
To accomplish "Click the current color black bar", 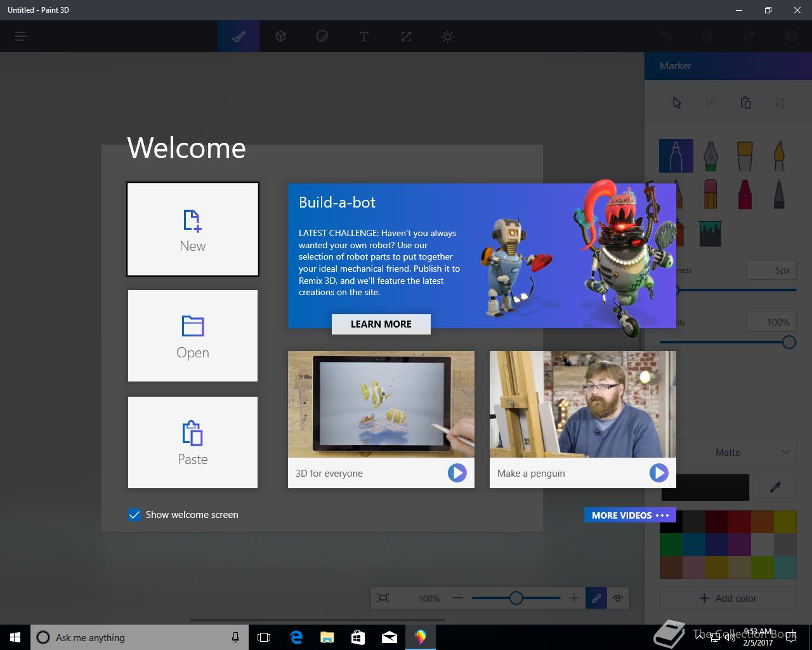I will coord(705,487).
